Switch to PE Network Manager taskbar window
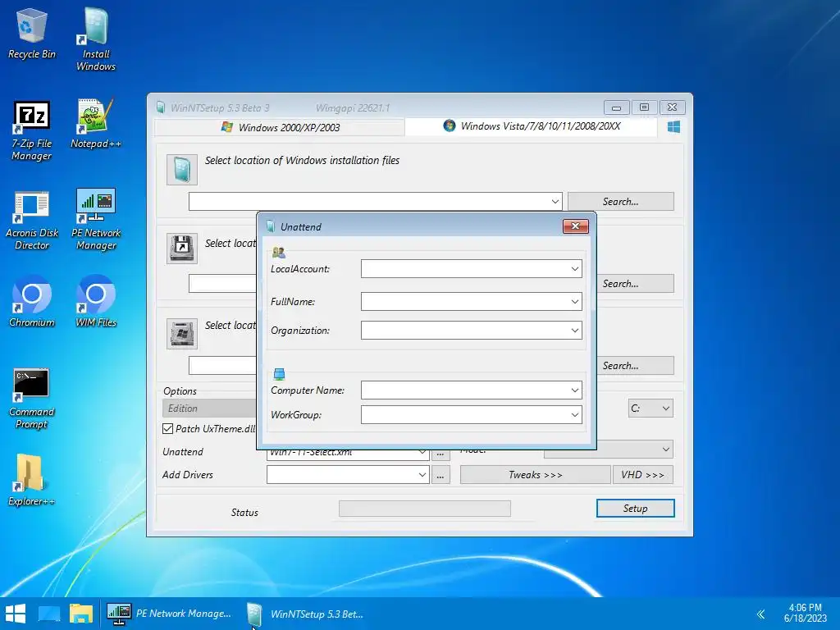Viewport: 840px width, 630px height. coord(169,614)
